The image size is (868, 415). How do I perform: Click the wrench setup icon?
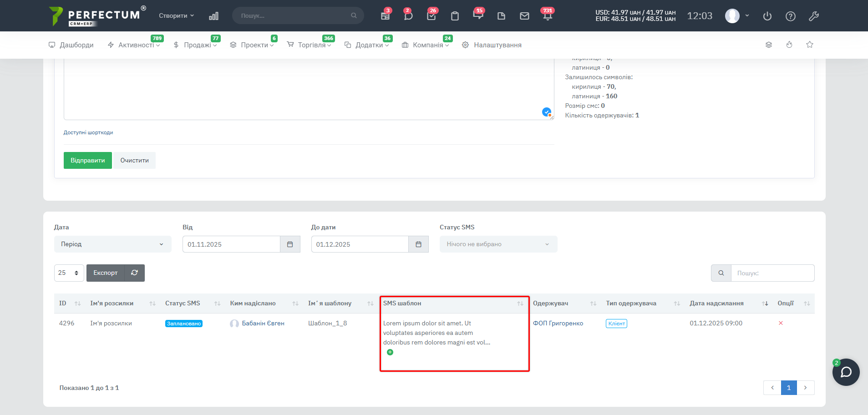(x=814, y=16)
